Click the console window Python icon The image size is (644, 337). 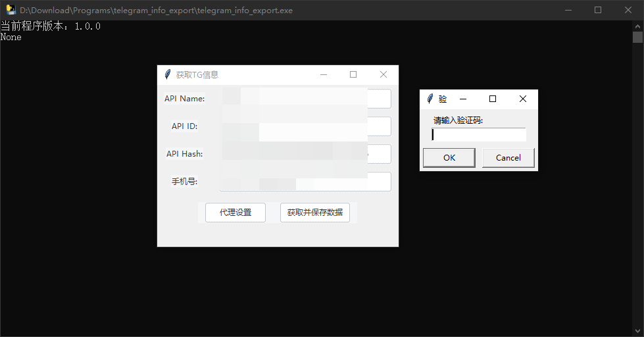coord(11,10)
